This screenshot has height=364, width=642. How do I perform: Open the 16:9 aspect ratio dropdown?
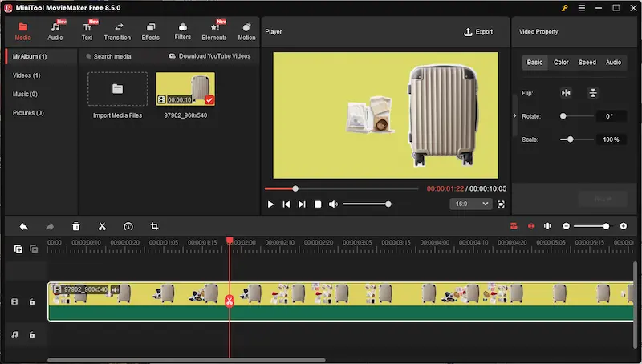pyautogui.click(x=470, y=204)
